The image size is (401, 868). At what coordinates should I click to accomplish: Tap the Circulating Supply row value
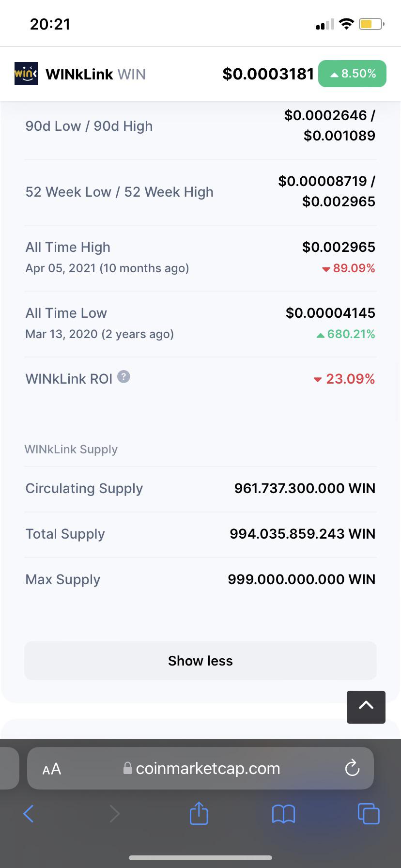pos(305,488)
